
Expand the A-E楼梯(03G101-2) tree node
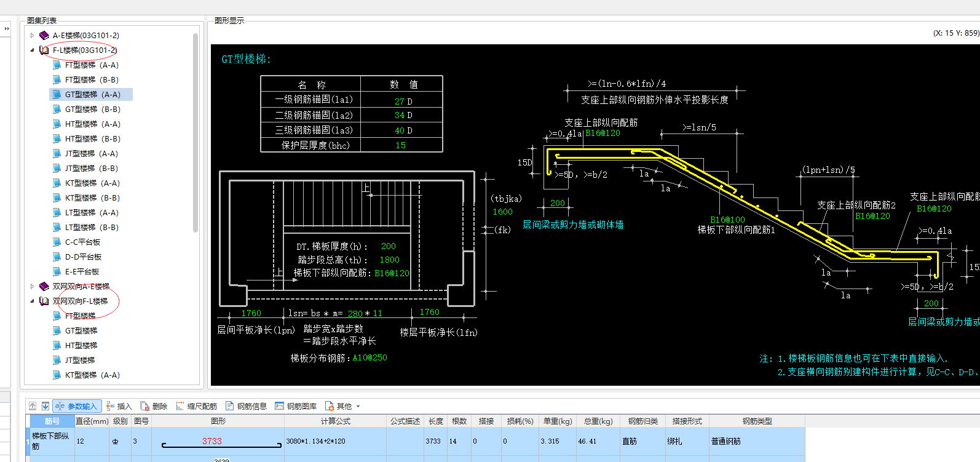(33, 36)
